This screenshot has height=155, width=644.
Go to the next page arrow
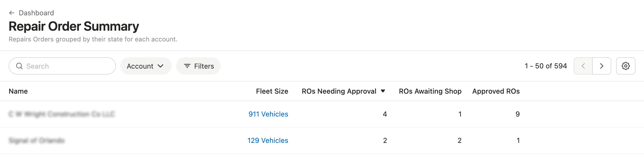[602, 66]
